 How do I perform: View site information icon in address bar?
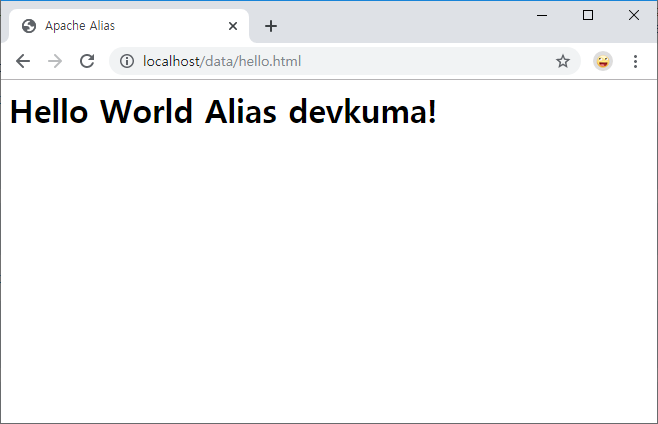127,61
